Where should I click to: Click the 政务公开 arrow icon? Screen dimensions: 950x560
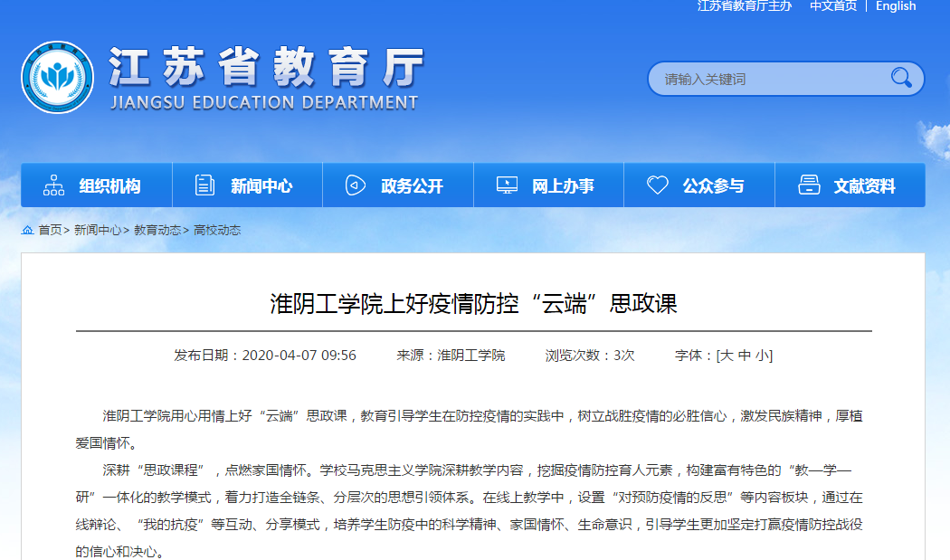coord(356,185)
